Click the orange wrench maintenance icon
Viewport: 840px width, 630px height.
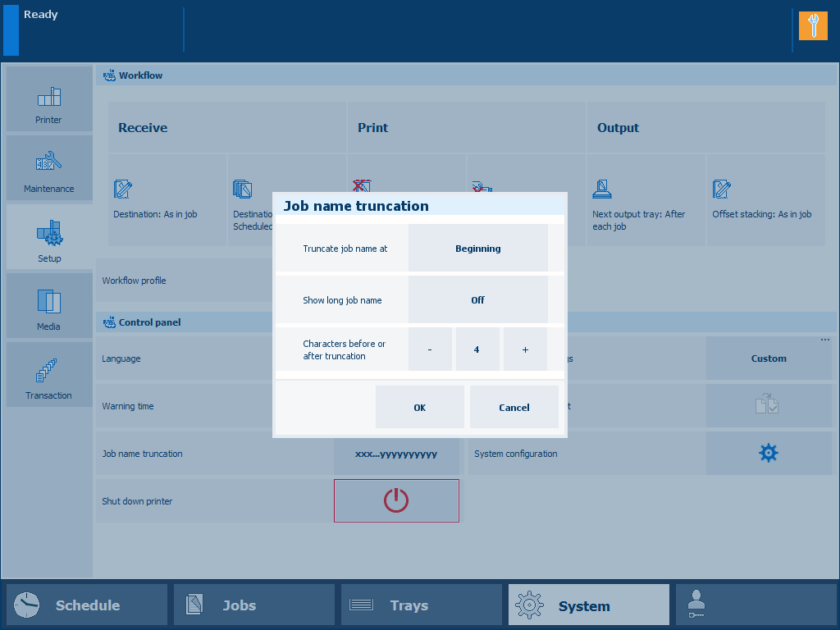coord(813,26)
